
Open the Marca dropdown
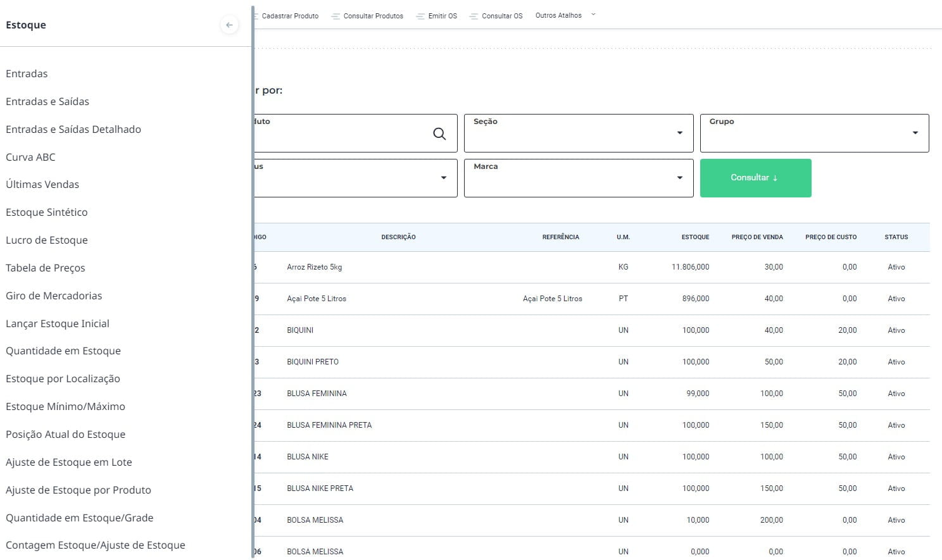[679, 178]
